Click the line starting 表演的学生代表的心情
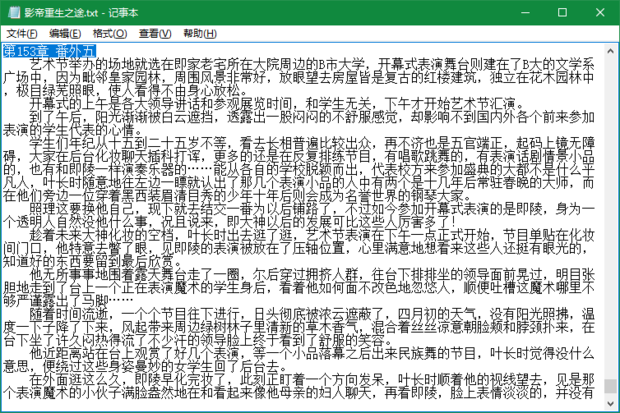 point(75,130)
